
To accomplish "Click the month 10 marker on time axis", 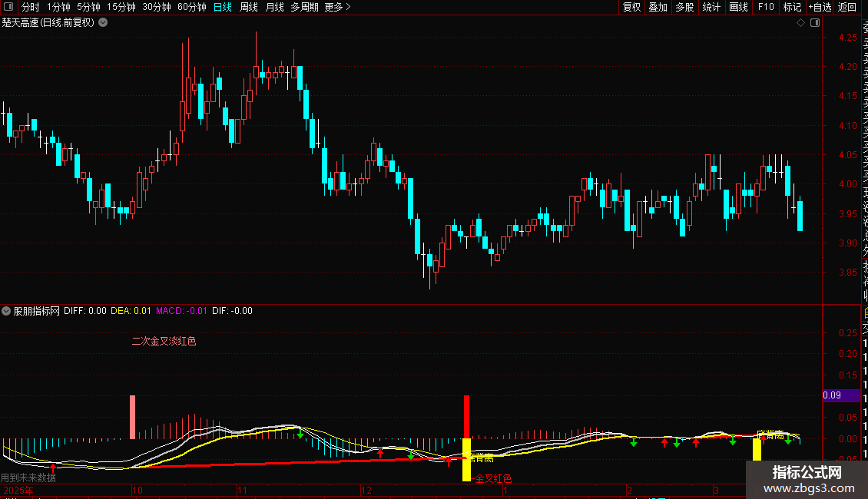I will (x=137, y=490).
